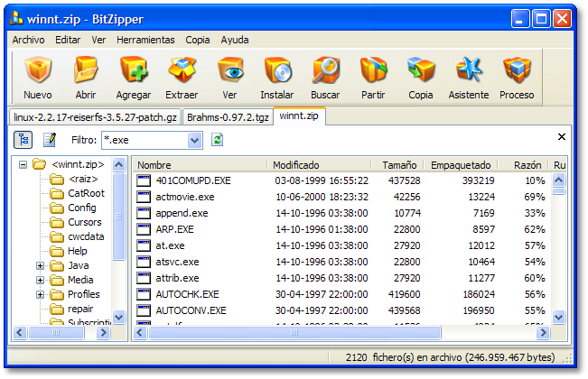This screenshot has width=588, height=379.
Task: Click the at.exe file icon
Action: tap(144, 245)
